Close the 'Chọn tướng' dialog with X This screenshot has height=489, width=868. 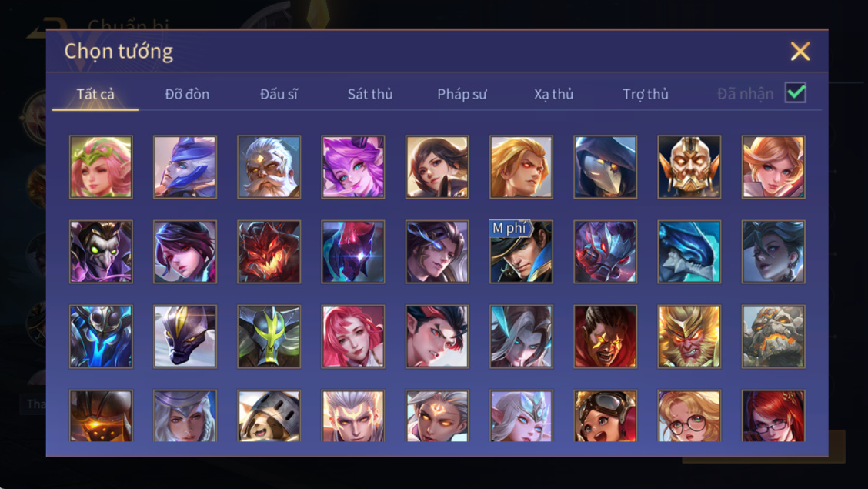800,51
